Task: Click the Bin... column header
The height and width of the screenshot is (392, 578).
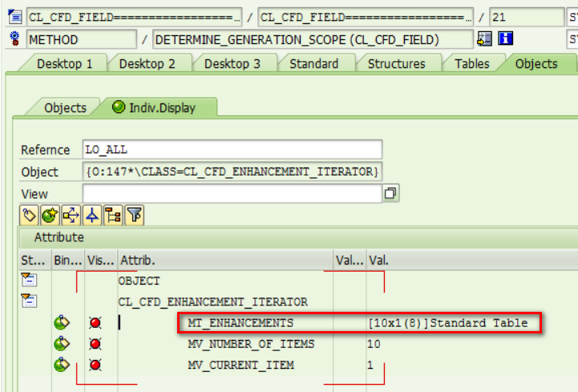Action: (x=68, y=261)
